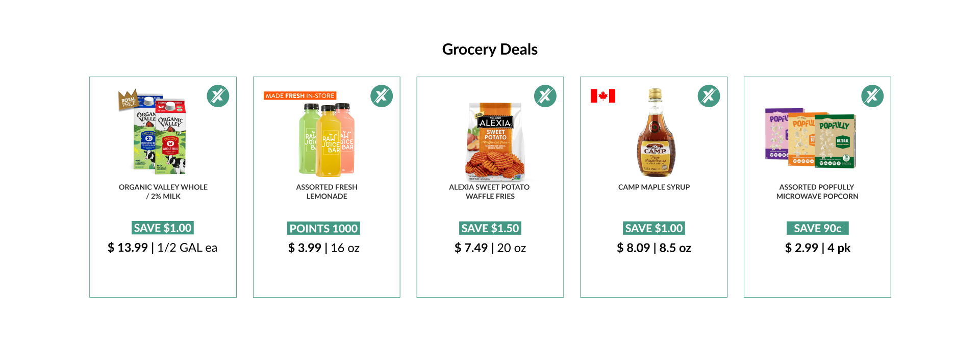Open the Camp maple syrup bottle image
This screenshot has height=342, width=980.
(x=655, y=133)
